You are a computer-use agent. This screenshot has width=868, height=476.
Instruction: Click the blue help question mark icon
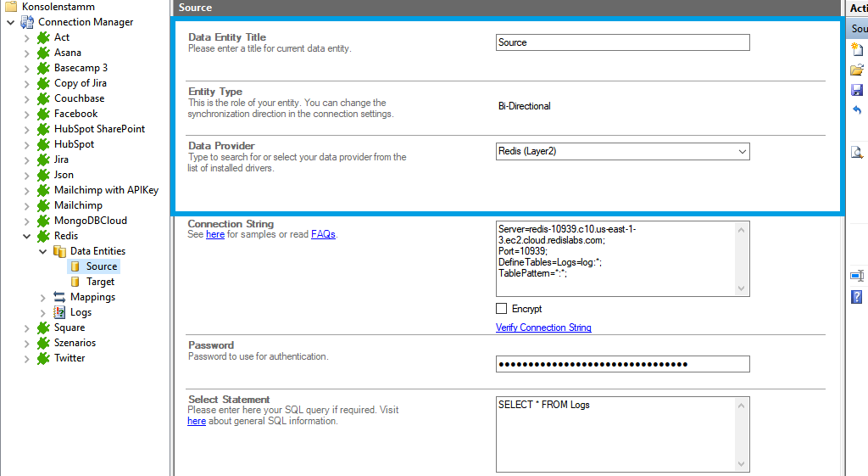(857, 296)
